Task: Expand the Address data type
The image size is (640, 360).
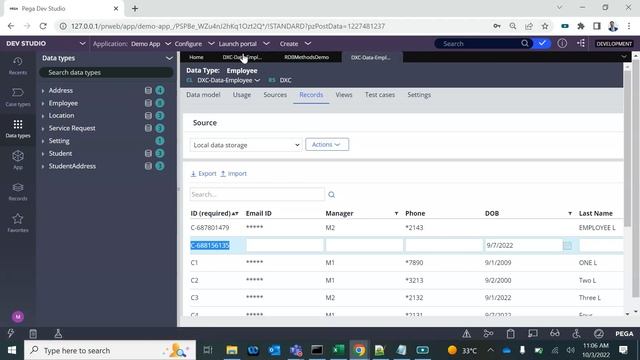Action: click(x=43, y=91)
